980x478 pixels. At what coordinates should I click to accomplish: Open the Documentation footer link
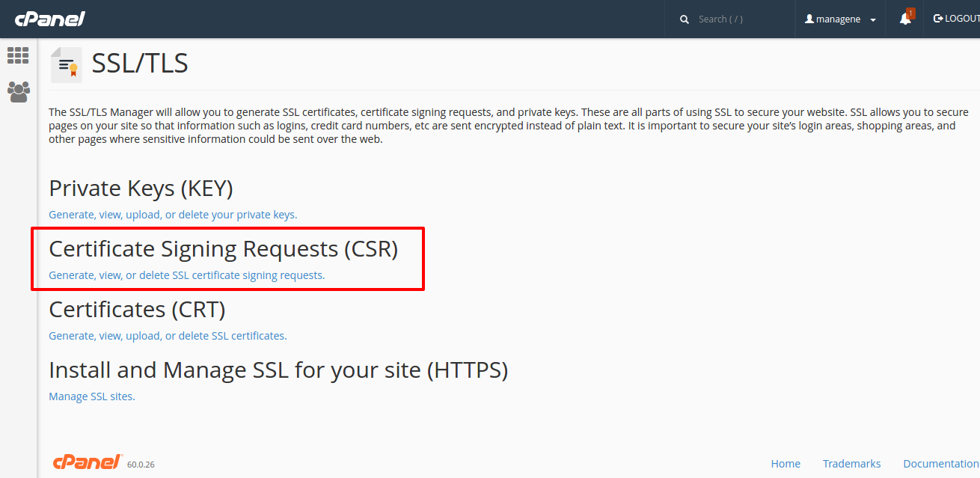point(941,464)
